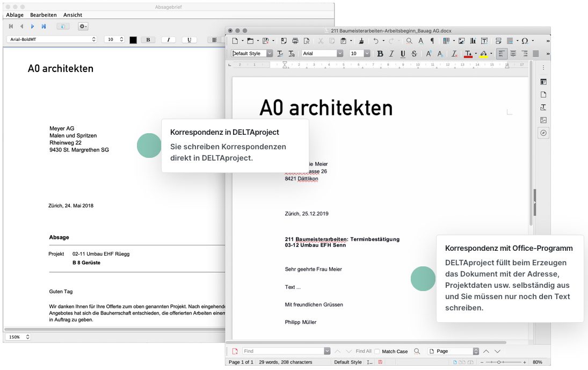Toggle Bold in the docx formatting toolbar

click(380, 54)
